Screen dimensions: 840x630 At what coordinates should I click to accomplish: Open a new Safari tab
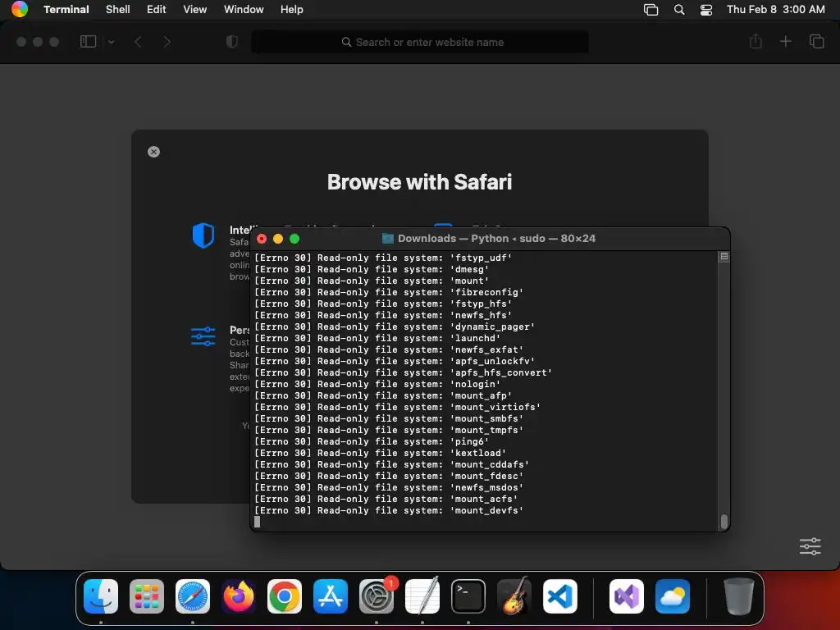[x=786, y=41]
